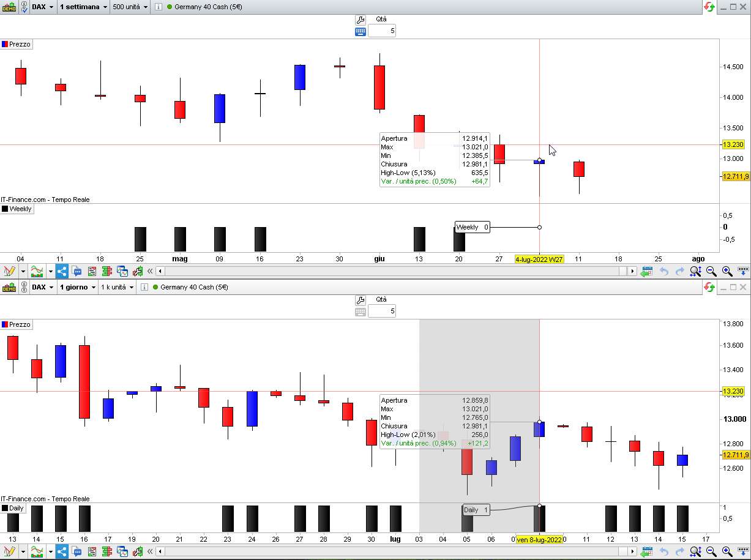Click undo arrow in weekly chart toolbar
751x560 pixels.
(x=663, y=271)
